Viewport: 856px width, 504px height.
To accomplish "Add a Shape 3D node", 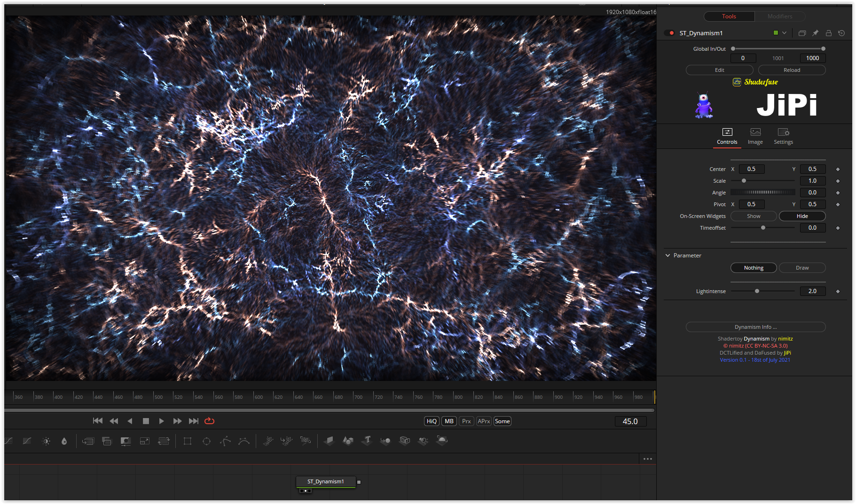I will [x=348, y=441].
